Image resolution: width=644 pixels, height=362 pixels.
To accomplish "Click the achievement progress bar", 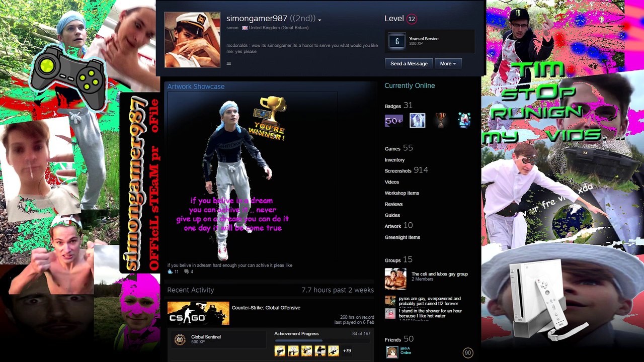I will [x=323, y=341].
